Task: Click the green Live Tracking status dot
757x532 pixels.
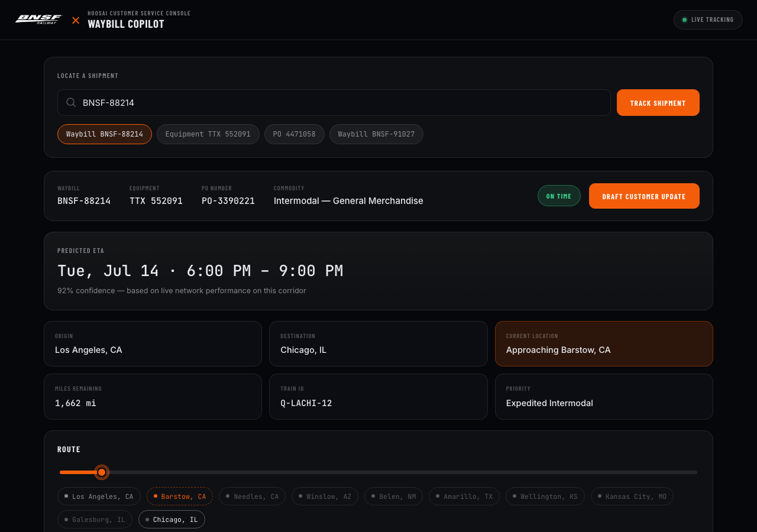Action: point(684,20)
